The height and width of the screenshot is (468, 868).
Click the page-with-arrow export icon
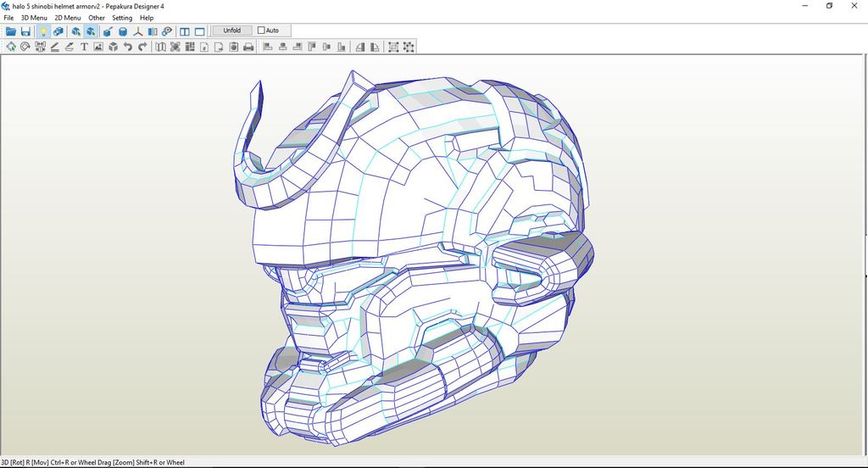coord(220,47)
